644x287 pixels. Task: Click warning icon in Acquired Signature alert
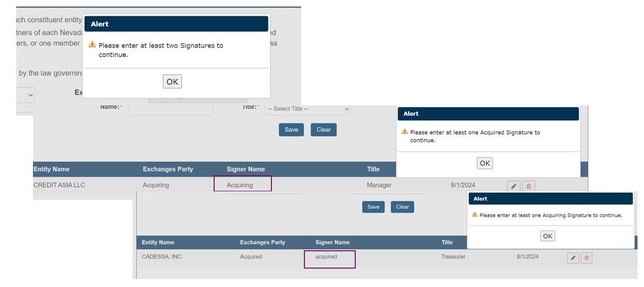(404, 132)
